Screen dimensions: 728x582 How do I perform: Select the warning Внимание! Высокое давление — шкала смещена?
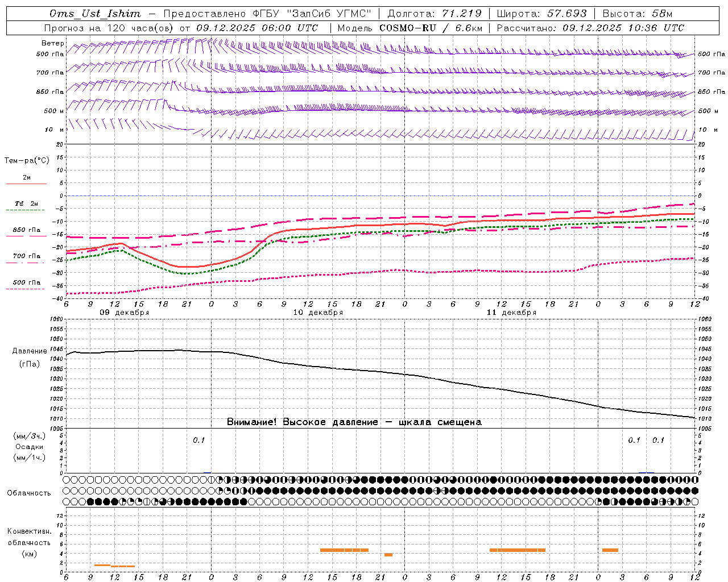(x=354, y=422)
